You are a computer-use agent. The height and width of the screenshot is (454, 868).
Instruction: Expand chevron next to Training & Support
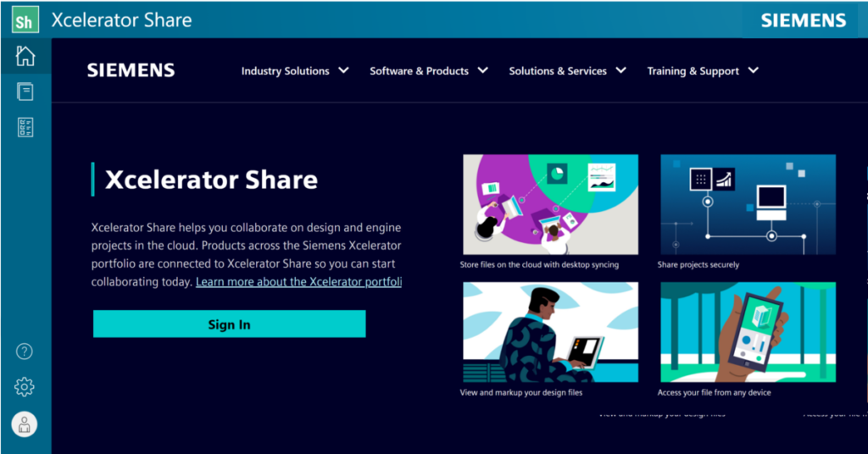point(754,70)
